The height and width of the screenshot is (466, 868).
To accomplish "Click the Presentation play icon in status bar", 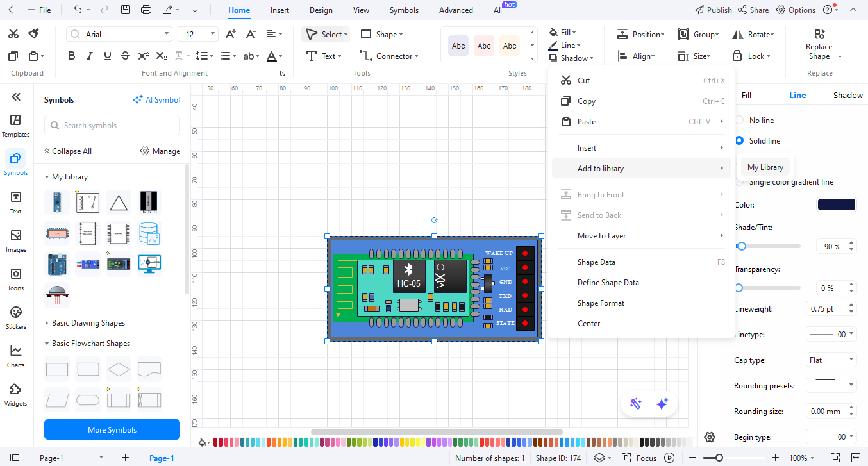I will tap(669, 458).
